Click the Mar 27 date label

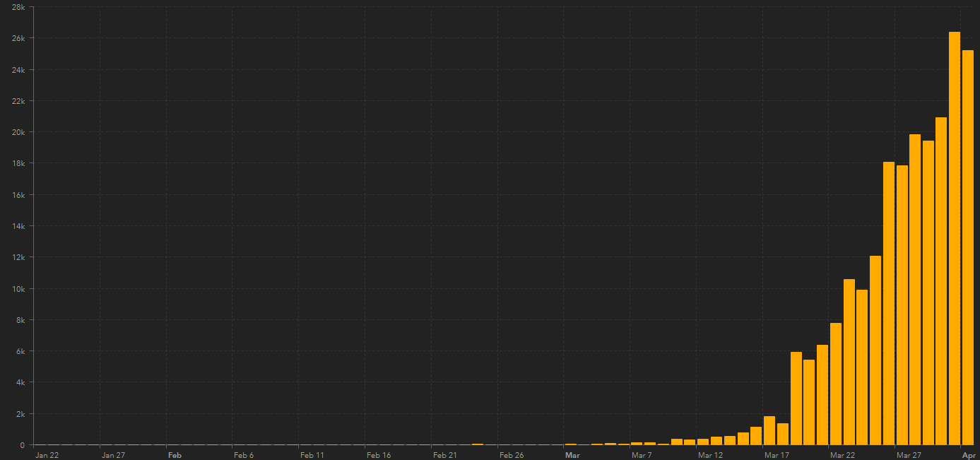[x=909, y=455]
